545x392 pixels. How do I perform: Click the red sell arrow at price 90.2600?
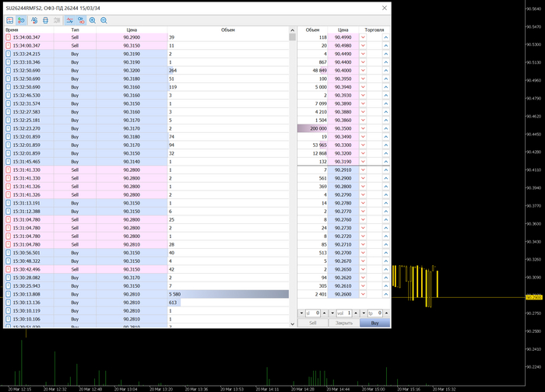[x=363, y=294]
